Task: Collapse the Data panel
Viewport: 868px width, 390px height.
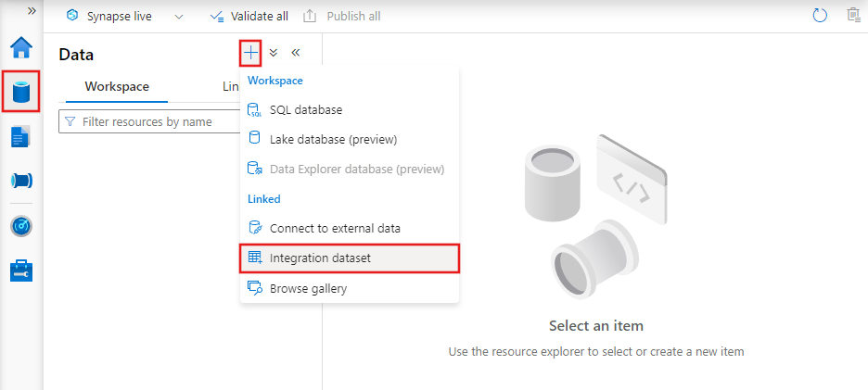Action: (296, 54)
